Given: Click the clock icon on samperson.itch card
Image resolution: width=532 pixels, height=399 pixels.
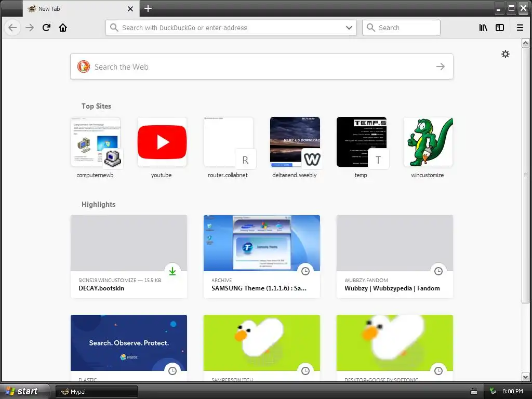Looking at the screenshot, I should (305, 371).
